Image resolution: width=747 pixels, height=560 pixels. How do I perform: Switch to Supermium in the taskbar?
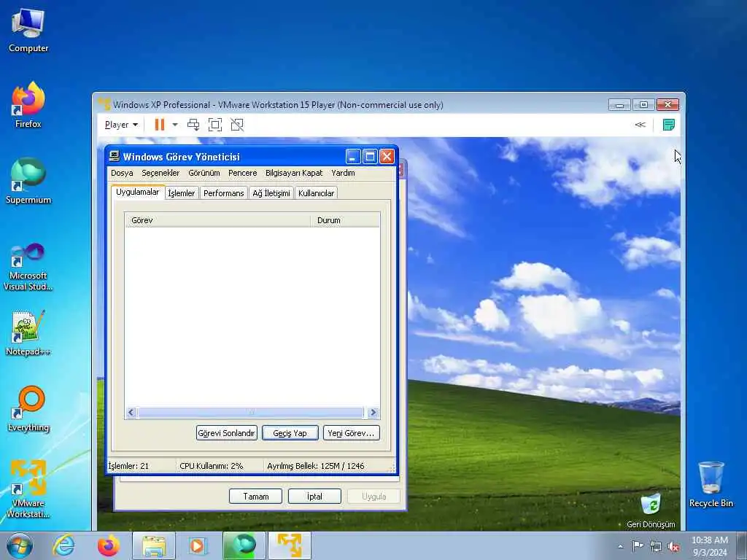coord(244,545)
